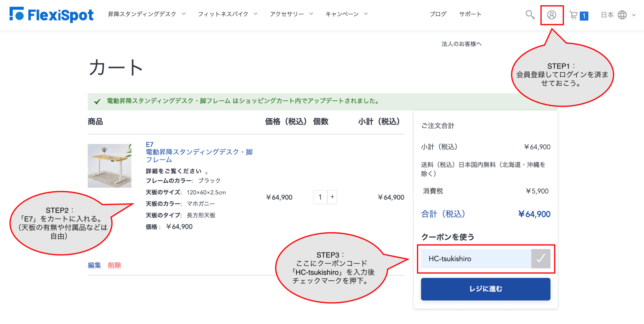Open the ブログ page
This screenshot has height=324, width=644.
coord(438,14)
